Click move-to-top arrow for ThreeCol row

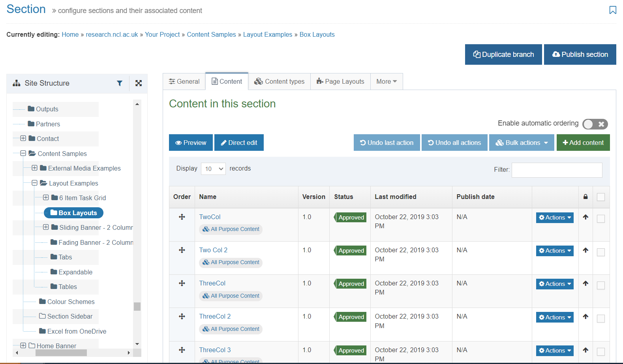[585, 283]
